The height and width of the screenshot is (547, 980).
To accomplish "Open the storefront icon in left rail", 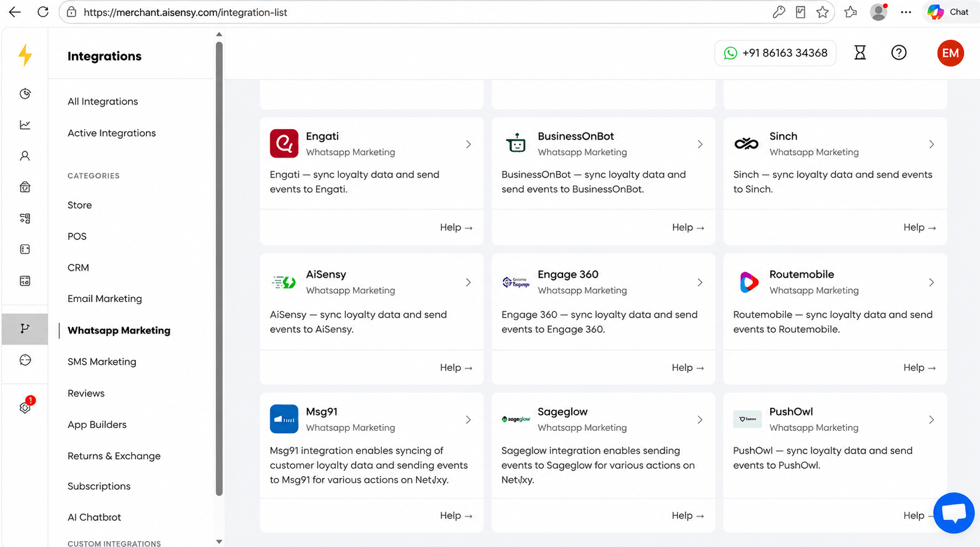I will pos(25,187).
